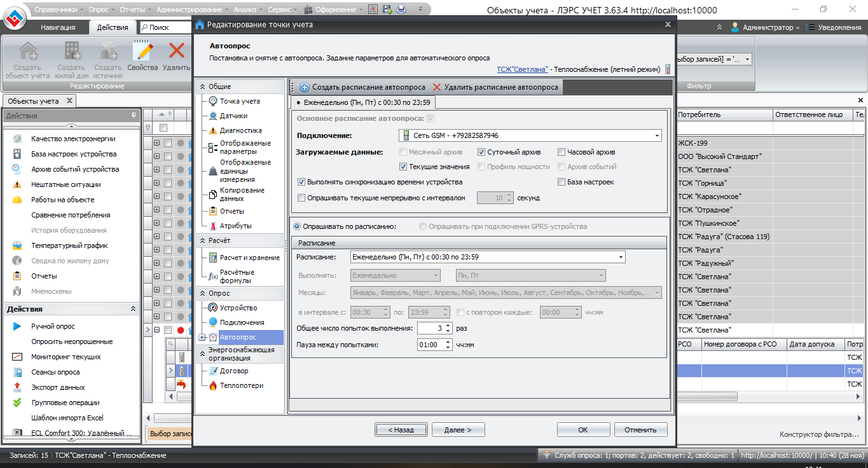Image resolution: width=868 pixels, height=468 pixels.
Task: Select Датчики item icon in sidebar
Action: point(213,116)
